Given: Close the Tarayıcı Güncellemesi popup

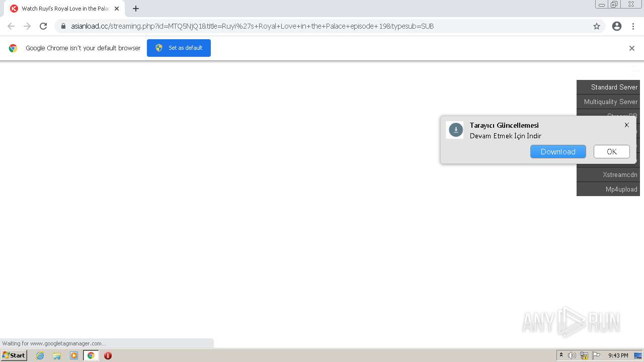Looking at the screenshot, I should [x=627, y=125].
